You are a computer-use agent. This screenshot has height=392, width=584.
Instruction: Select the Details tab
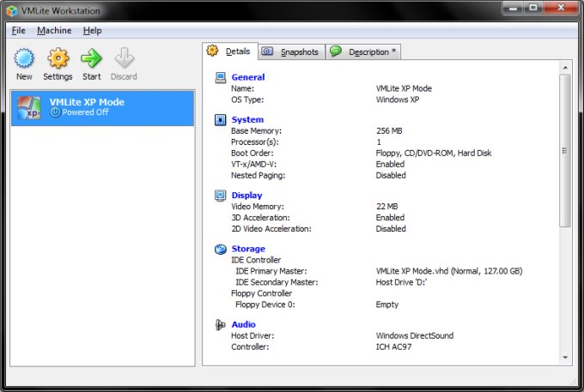pos(229,51)
